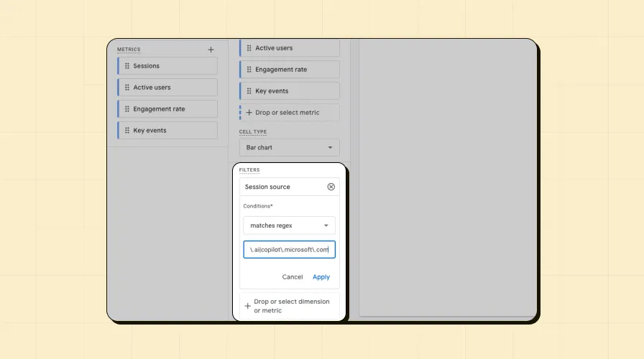Click plus icon beside Drop or select metric
Screen dimensions: 644x359
[x=249, y=113]
